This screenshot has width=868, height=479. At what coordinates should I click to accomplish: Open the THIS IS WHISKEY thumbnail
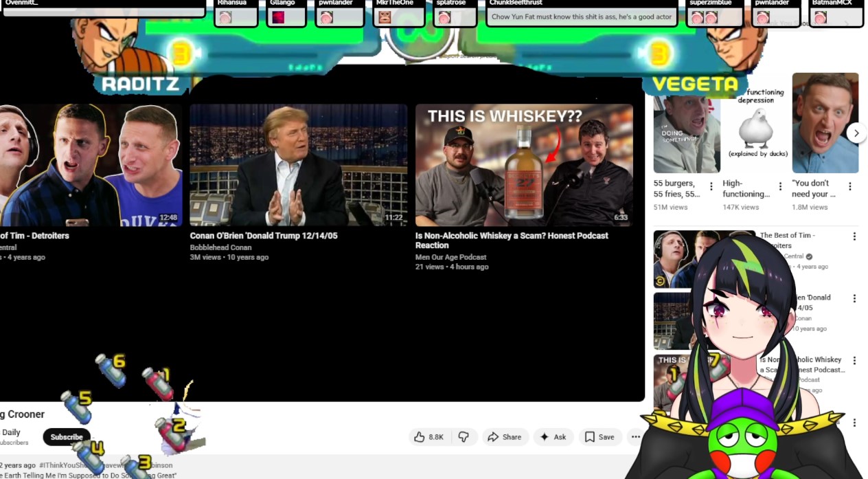coord(524,165)
